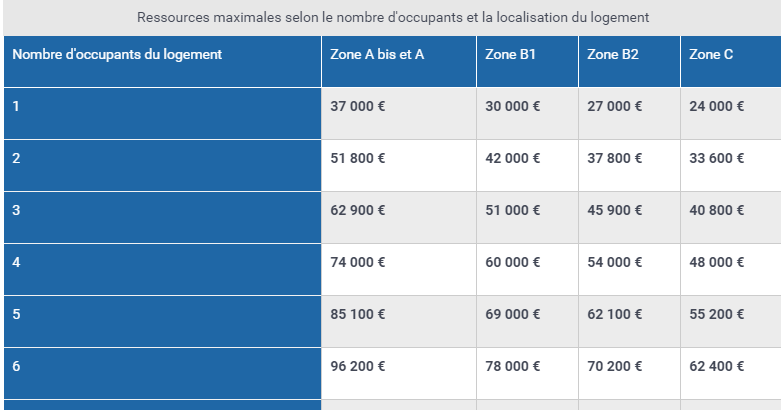The width and height of the screenshot is (781, 410).
Task: Click the 85 100 € cell
Action: point(358,314)
